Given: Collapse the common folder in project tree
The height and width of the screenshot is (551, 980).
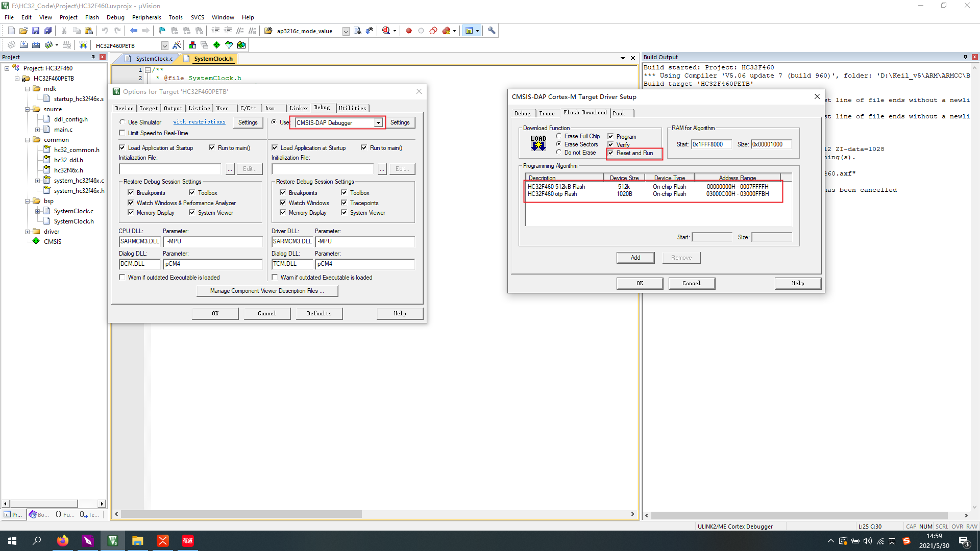Looking at the screenshot, I should pos(28,140).
